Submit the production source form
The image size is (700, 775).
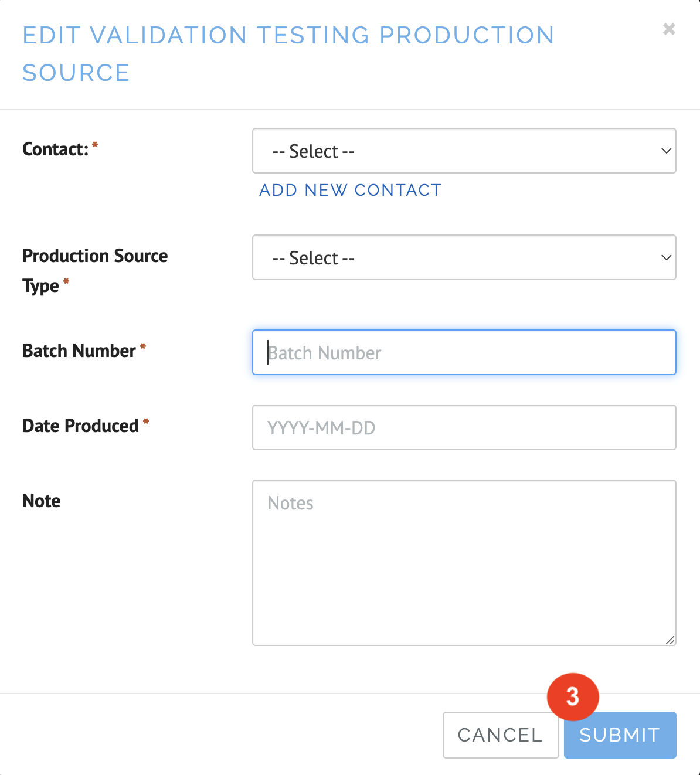tap(620, 735)
